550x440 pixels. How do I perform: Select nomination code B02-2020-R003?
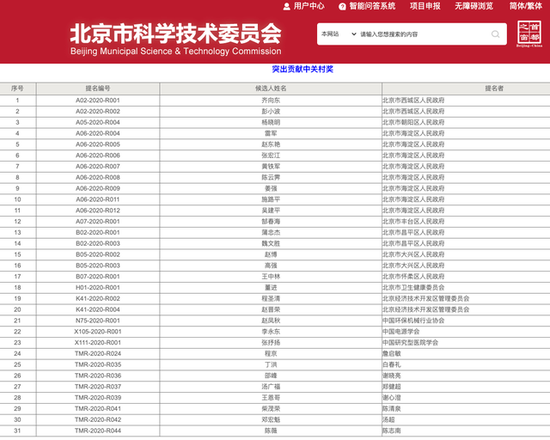[98, 244]
